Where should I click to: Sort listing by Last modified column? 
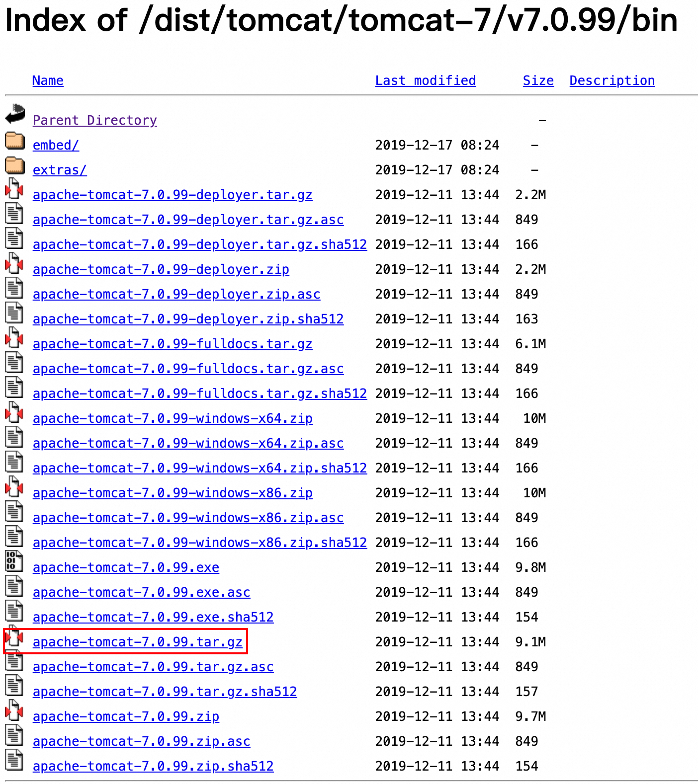coord(426,80)
